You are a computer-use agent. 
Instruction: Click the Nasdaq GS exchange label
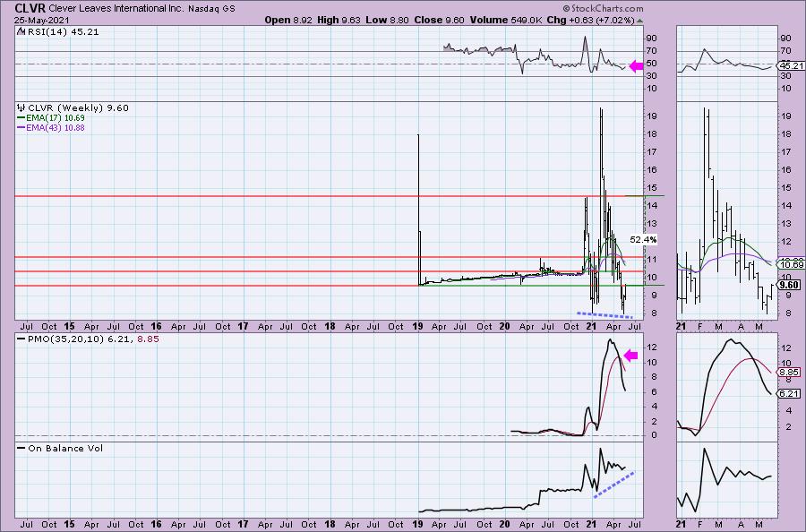211,9
